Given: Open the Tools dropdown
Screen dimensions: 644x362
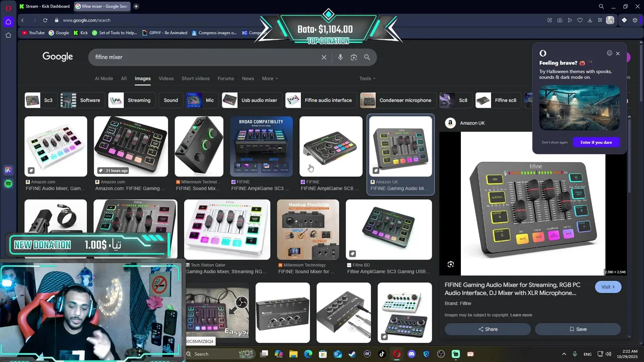Looking at the screenshot, I should [367, 78].
